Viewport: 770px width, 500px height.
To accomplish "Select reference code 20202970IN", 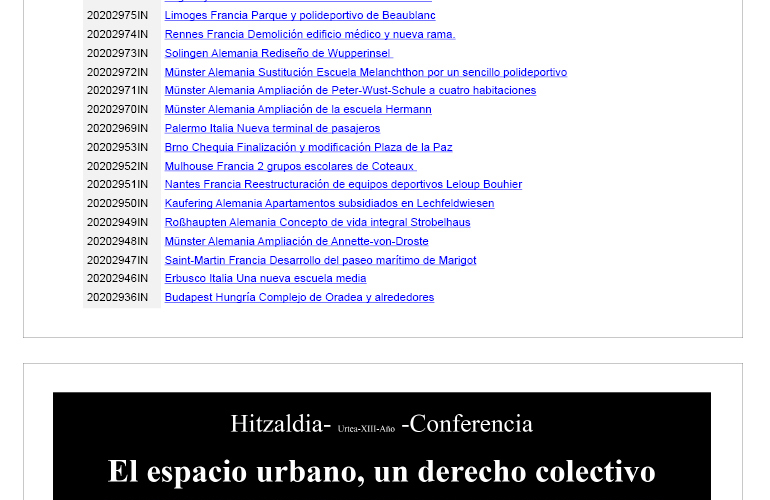I will pyautogui.click(x=117, y=110).
